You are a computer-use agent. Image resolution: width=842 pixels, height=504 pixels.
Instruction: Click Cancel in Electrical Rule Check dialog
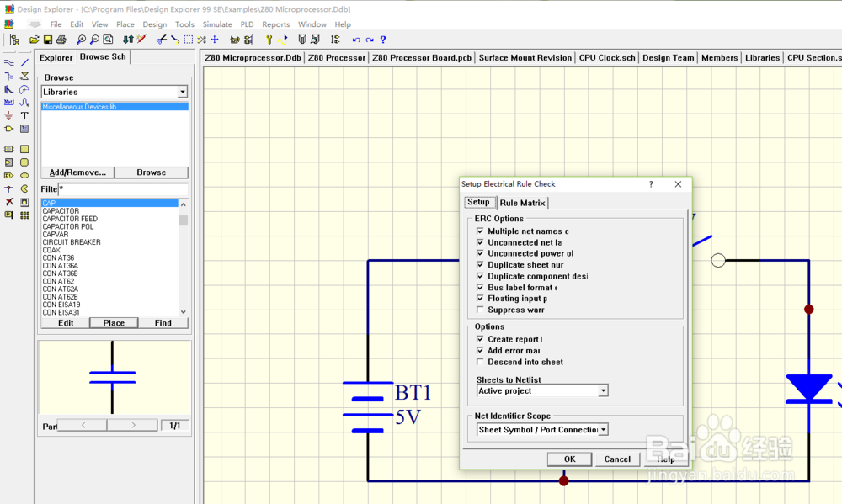(617, 459)
